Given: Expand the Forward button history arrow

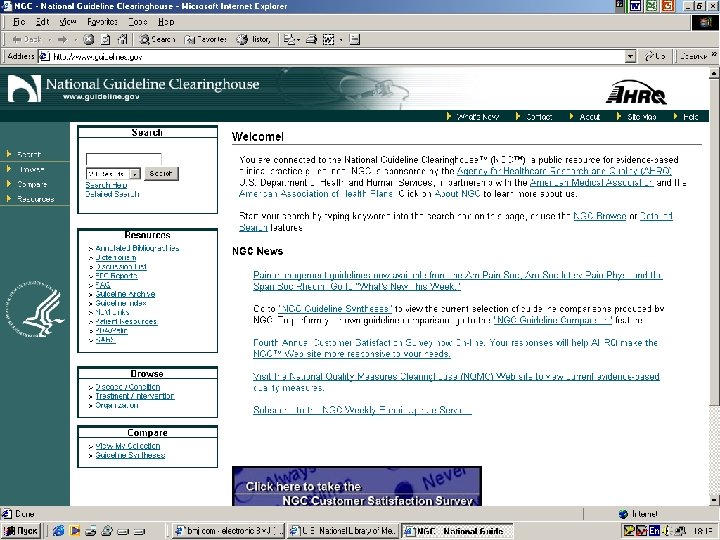Looking at the screenshot, I should [x=75, y=40].
